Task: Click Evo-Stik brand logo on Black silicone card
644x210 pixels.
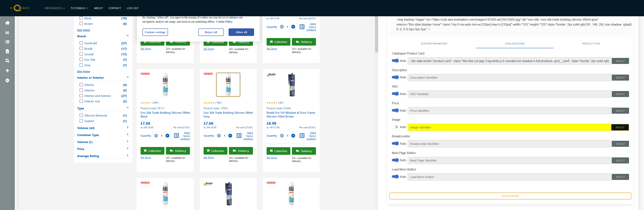Action: [x=145, y=74]
